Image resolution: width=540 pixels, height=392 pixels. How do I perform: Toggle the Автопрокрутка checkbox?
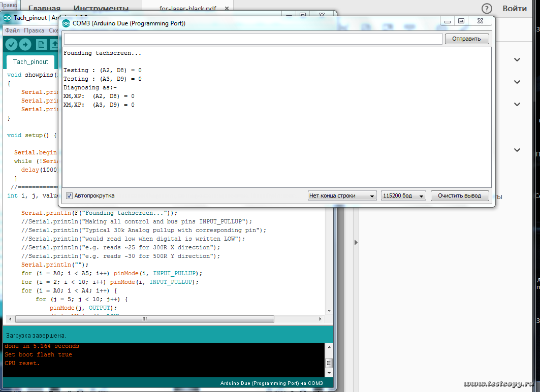click(x=70, y=195)
